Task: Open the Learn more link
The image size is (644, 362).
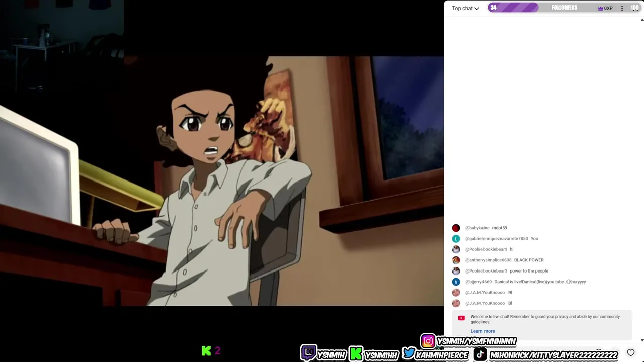Action: coord(482,331)
